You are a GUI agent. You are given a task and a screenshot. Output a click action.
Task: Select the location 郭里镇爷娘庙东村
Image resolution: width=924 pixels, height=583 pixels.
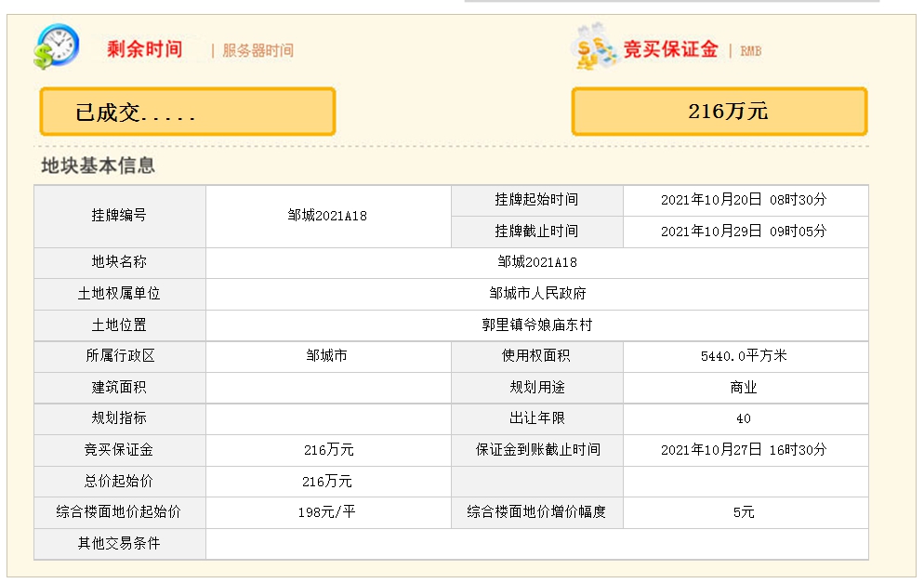click(537, 325)
